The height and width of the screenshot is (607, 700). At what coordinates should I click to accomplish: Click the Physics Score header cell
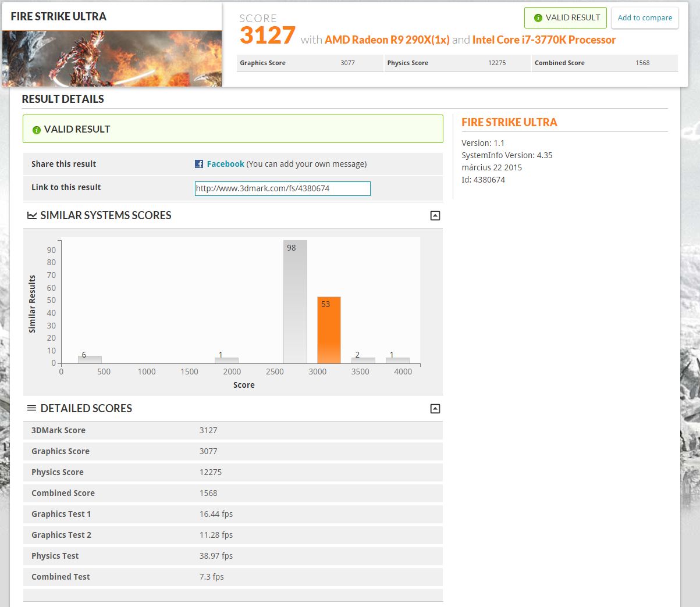457,63
